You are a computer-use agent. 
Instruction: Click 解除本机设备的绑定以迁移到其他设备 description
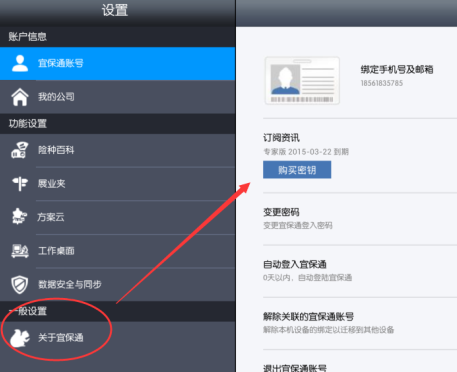coord(329,330)
